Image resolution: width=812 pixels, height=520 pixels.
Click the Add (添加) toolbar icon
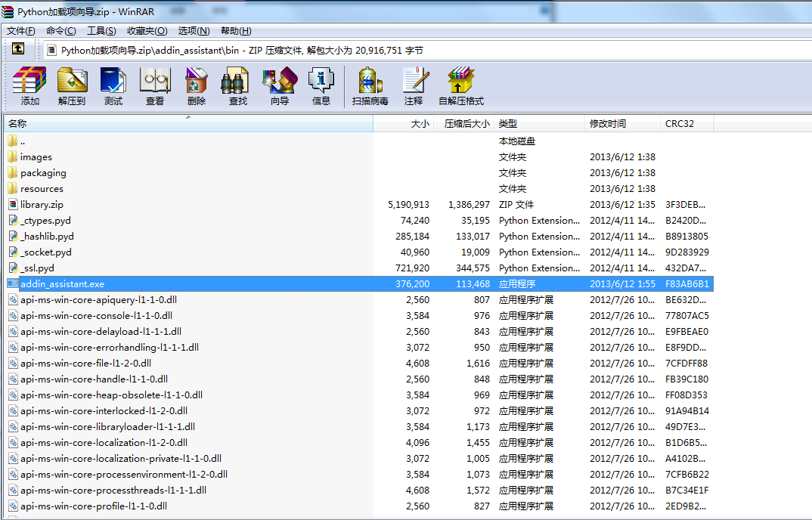coord(29,86)
